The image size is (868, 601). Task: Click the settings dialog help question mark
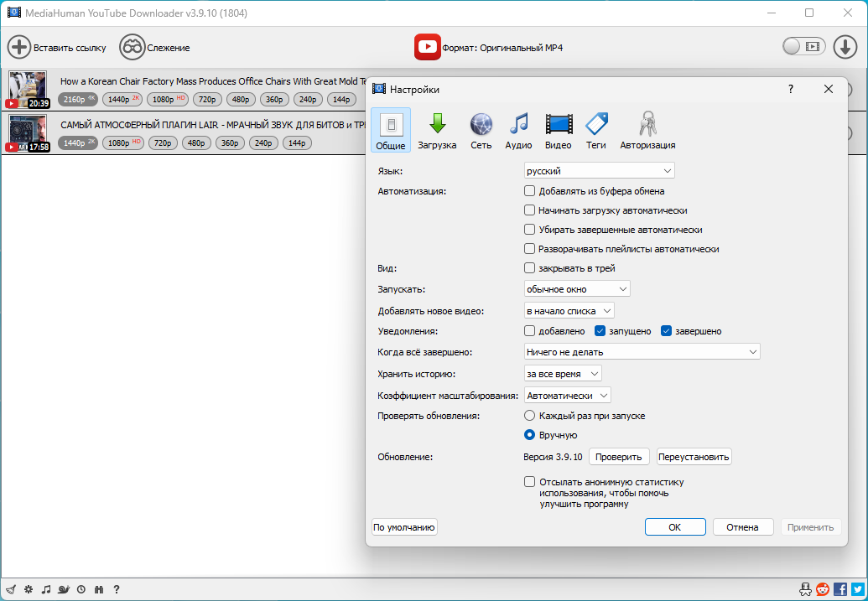point(791,89)
